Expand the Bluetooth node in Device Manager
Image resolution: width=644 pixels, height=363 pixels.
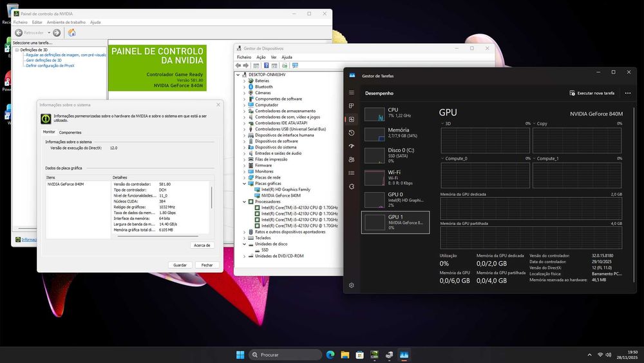pyautogui.click(x=244, y=87)
